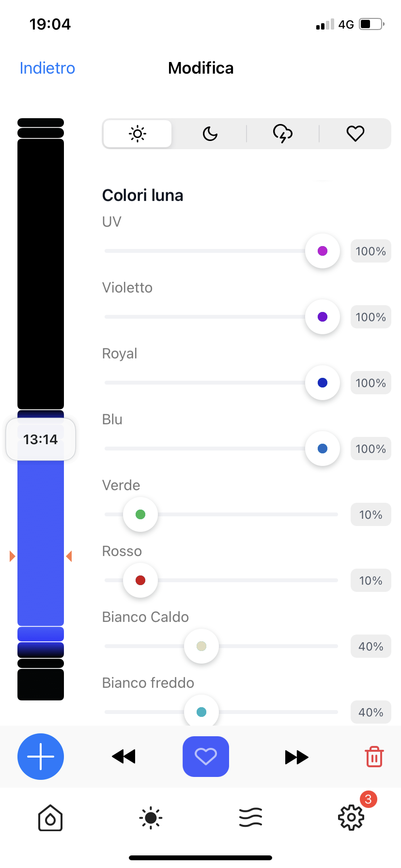Tap the blue plus add button
The height and width of the screenshot is (868, 401).
41,757
